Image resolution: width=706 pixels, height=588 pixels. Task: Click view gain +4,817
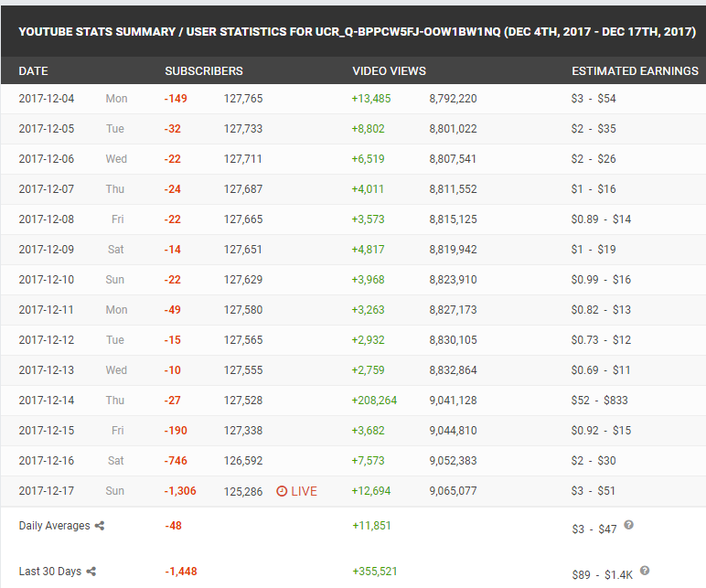click(368, 250)
